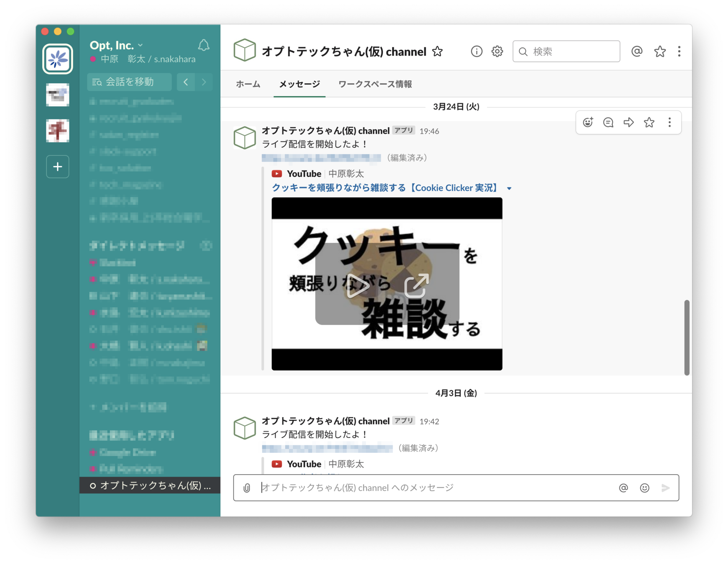Viewport: 728px width, 564px height.
Task: Open video in browser with external icon
Action: [x=416, y=286]
